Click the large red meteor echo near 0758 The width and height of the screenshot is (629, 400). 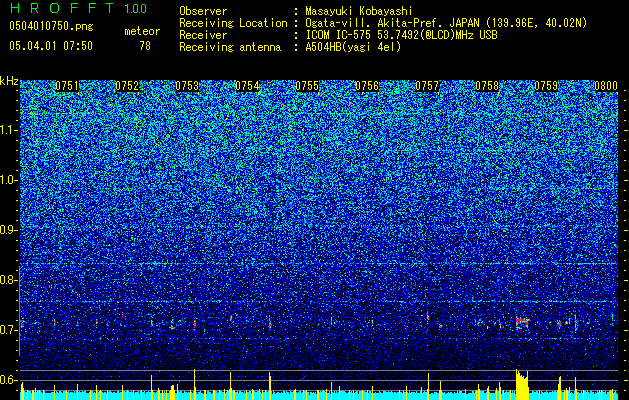[522, 321]
